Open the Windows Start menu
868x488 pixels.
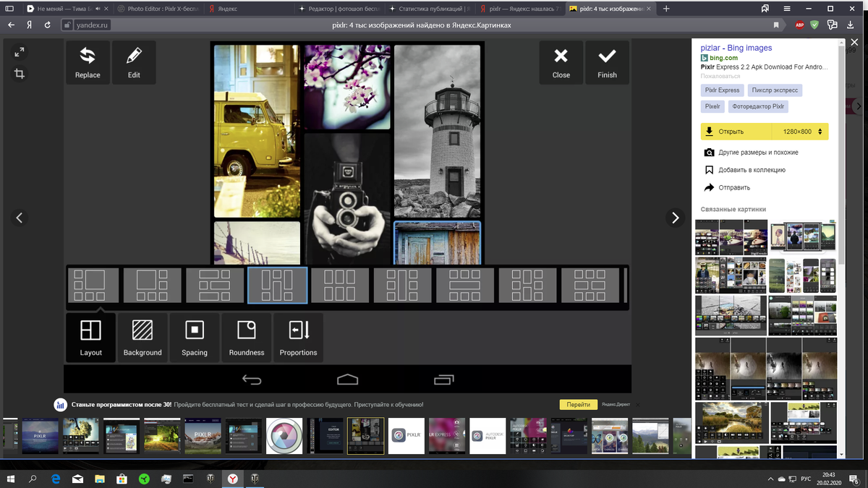[x=11, y=479]
